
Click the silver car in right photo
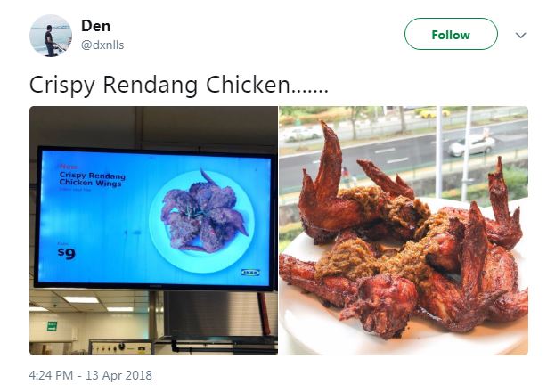(x=471, y=145)
